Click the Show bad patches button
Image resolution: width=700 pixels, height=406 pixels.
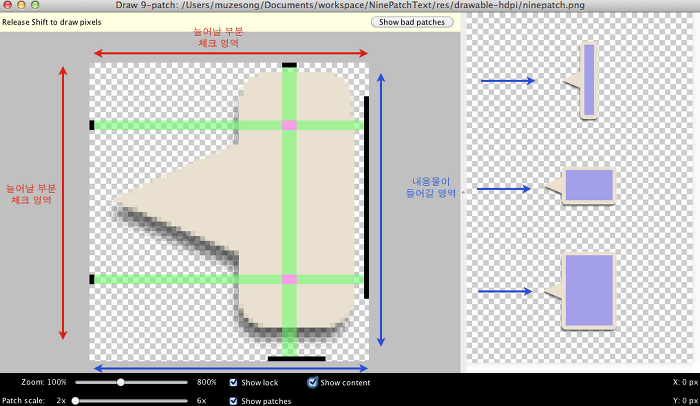tap(412, 22)
